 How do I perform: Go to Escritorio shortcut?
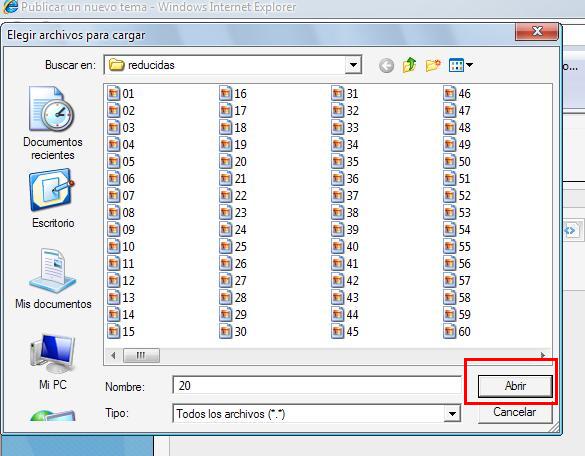tap(53, 199)
